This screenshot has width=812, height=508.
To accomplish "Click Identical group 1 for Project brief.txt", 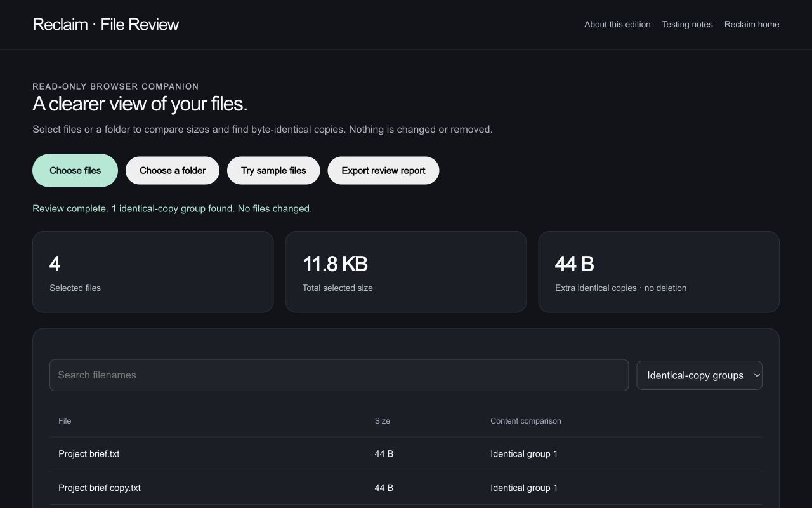I will pos(524,454).
